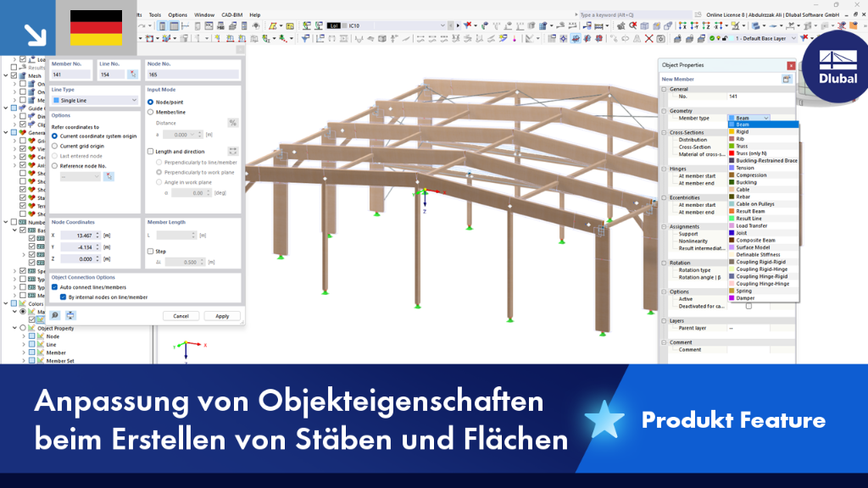This screenshot has height=488, width=868.
Task: Click the search icon left of Cancel
Action: [x=55, y=315]
